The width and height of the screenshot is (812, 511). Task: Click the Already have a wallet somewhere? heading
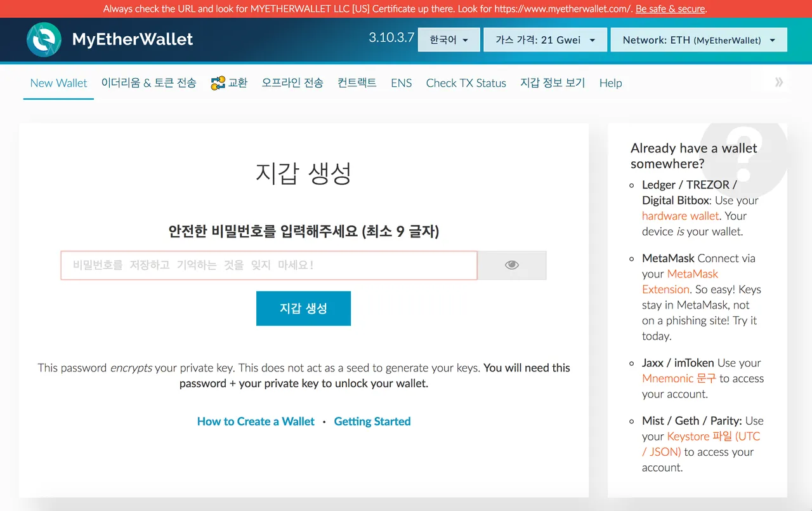coord(694,156)
